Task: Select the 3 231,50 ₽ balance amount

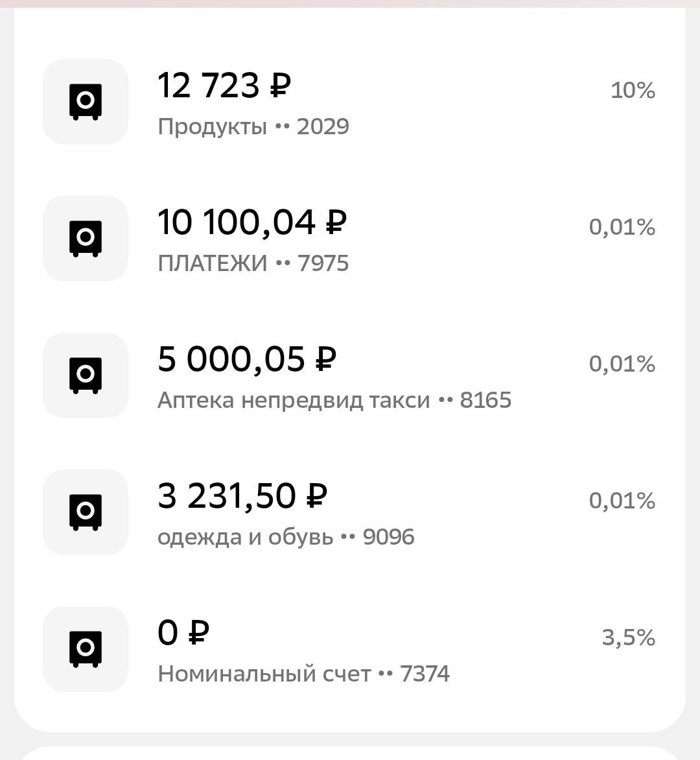Action: [x=242, y=497]
